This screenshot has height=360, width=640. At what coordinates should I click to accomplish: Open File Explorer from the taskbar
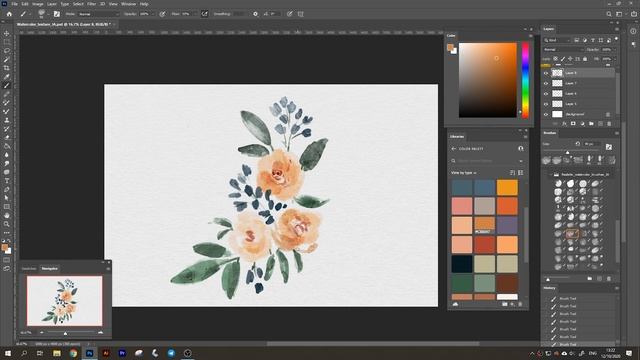57,353
